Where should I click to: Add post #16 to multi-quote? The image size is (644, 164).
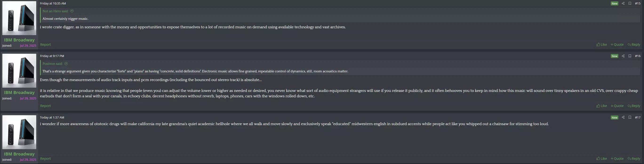click(x=617, y=106)
